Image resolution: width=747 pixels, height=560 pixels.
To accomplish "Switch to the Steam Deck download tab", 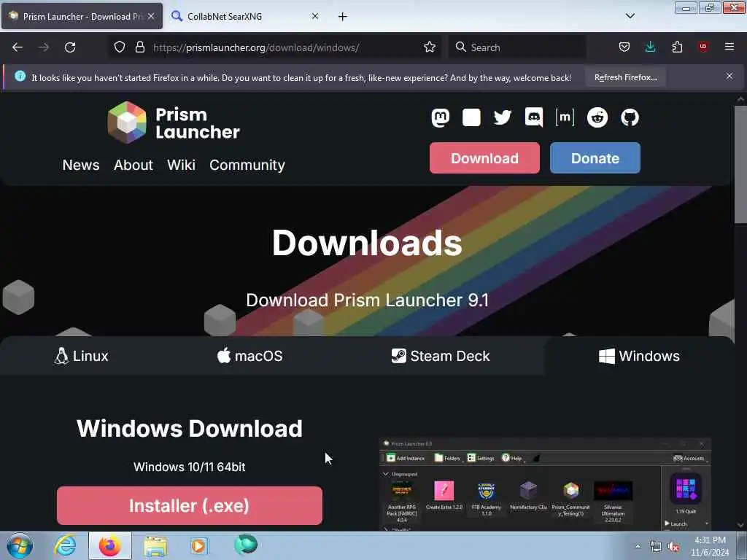I will tap(441, 356).
